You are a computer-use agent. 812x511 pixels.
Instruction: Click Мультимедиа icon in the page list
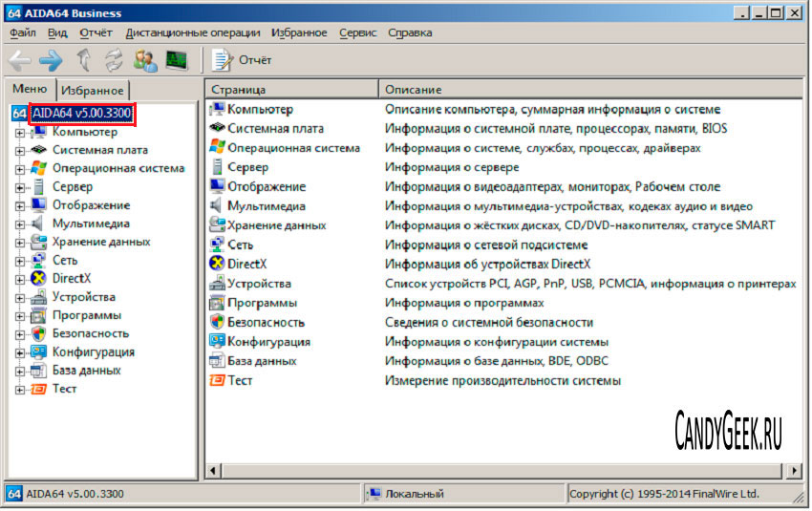pos(216,205)
